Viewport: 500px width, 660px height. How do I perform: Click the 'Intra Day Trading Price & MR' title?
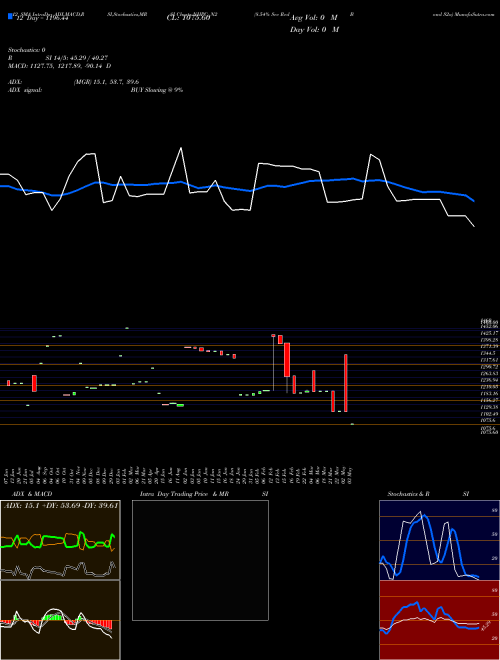point(184,494)
